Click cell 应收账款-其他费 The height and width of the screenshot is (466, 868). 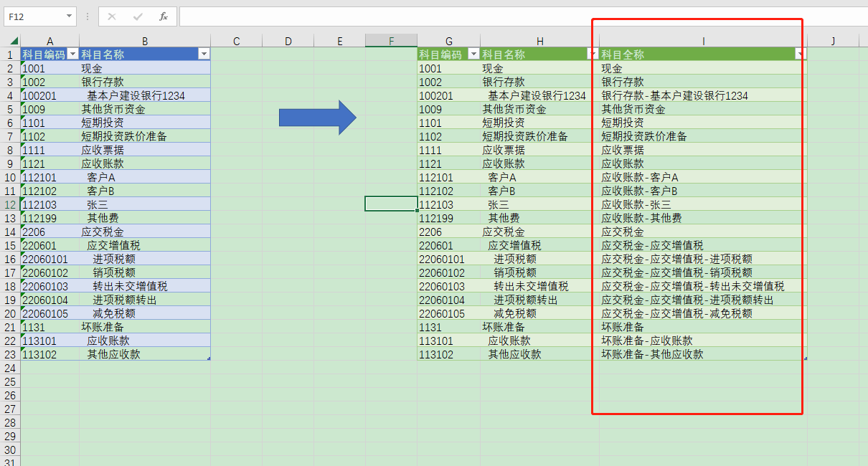click(x=703, y=218)
